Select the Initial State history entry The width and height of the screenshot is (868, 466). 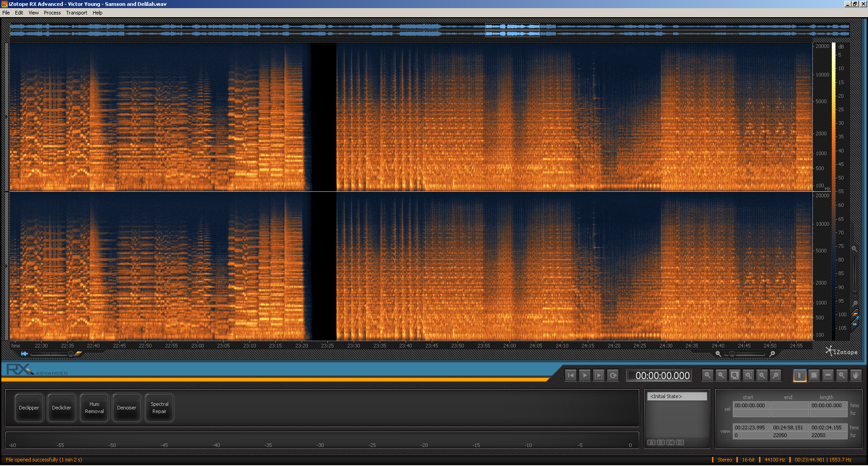677,397
